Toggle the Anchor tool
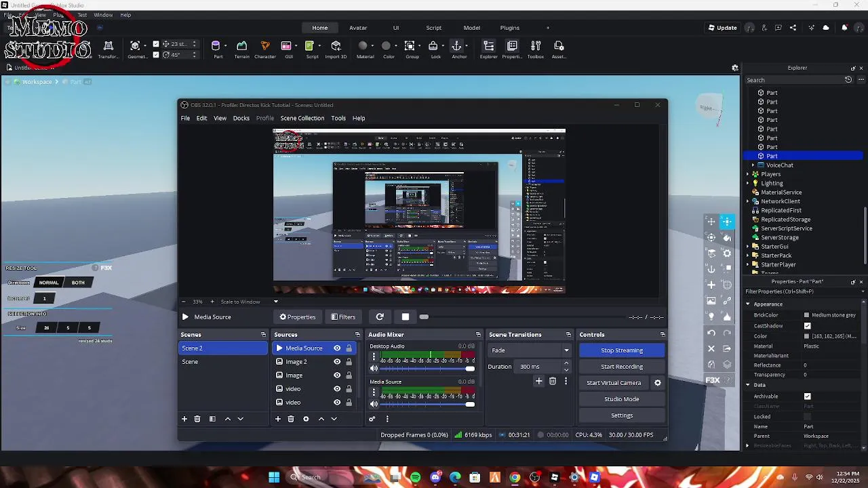The image size is (868, 488). tap(458, 49)
